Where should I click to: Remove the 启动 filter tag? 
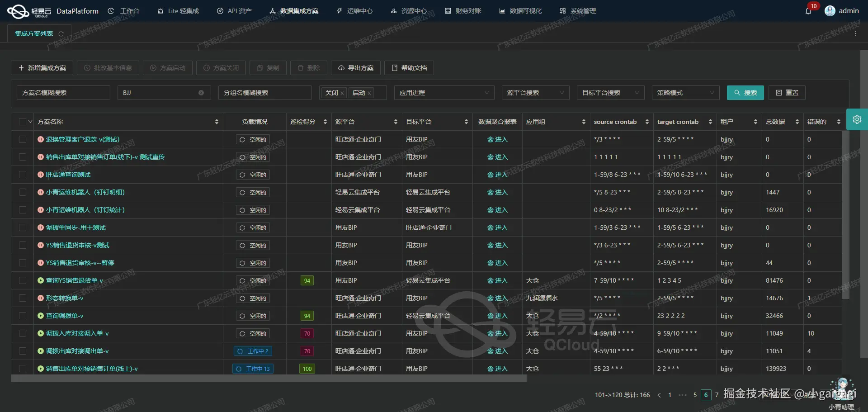click(x=369, y=93)
